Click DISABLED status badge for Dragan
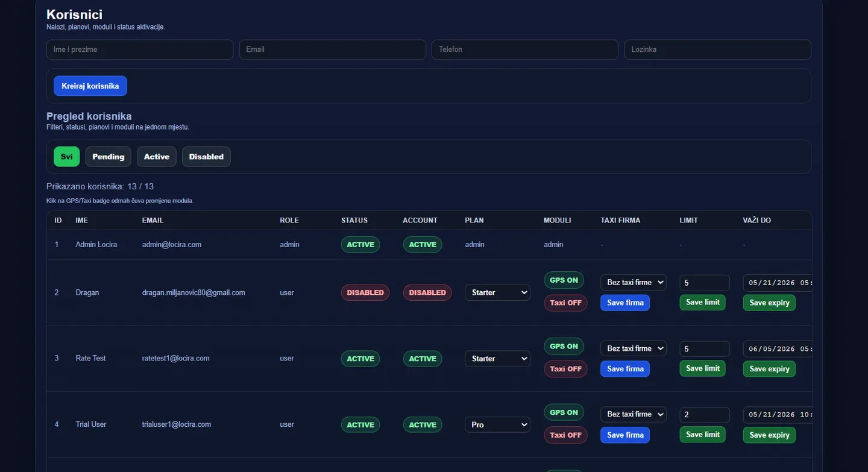The width and height of the screenshot is (868, 472). (365, 292)
